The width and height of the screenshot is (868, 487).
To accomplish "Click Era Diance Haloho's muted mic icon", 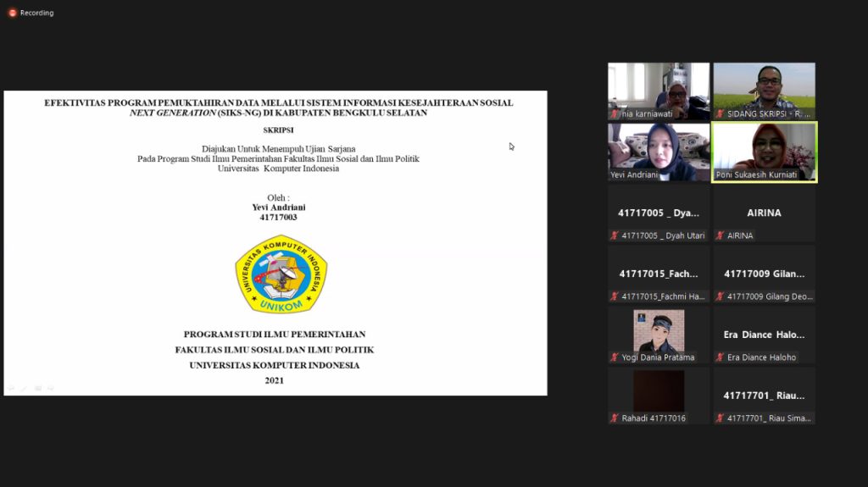I will (720, 357).
